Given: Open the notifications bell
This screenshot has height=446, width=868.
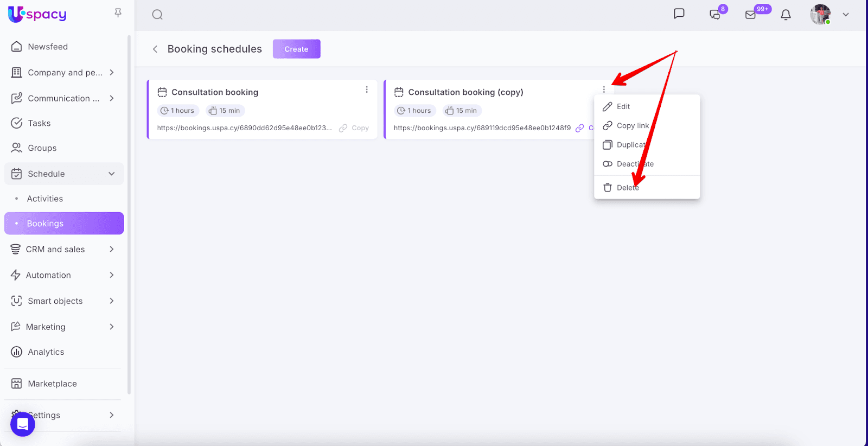Looking at the screenshot, I should coord(786,15).
